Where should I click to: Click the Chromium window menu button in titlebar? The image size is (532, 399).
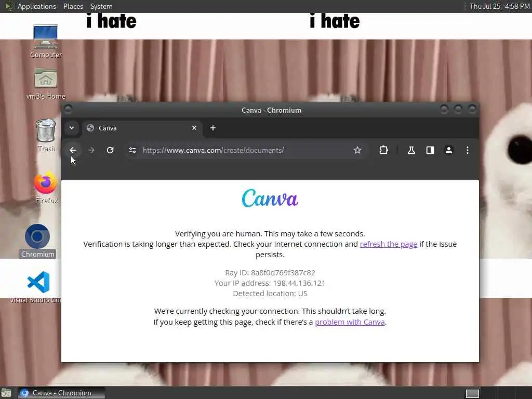68,109
